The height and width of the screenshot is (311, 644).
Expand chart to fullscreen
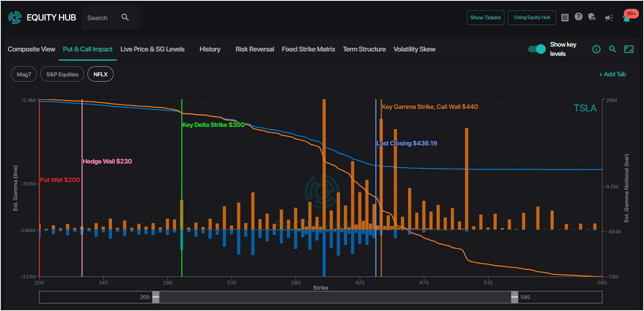(629, 49)
